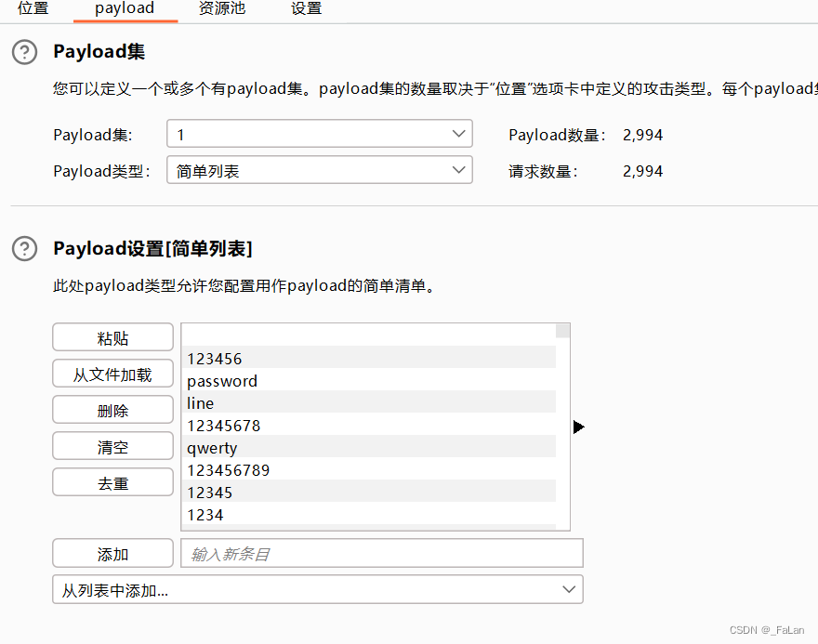Image resolution: width=818 pixels, height=644 pixels.
Task: Click 从文件加载 to load payloads
Action: pyautogui.click(x=112, y=374)
